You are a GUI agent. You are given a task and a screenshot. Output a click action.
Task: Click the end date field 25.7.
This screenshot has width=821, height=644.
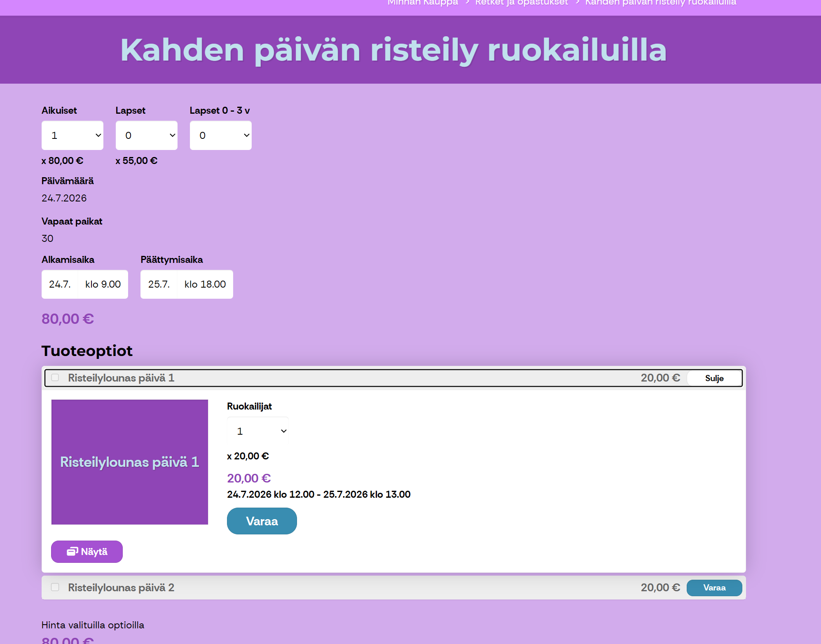159,284
